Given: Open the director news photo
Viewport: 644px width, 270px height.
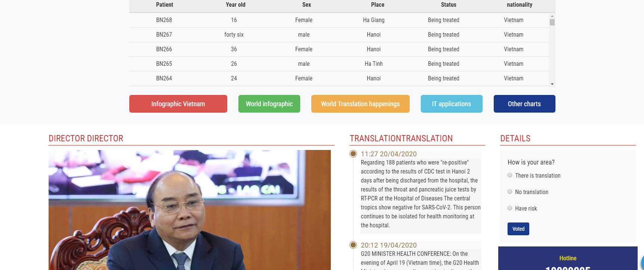Looking at the screenshot, I should click(189, 209).
